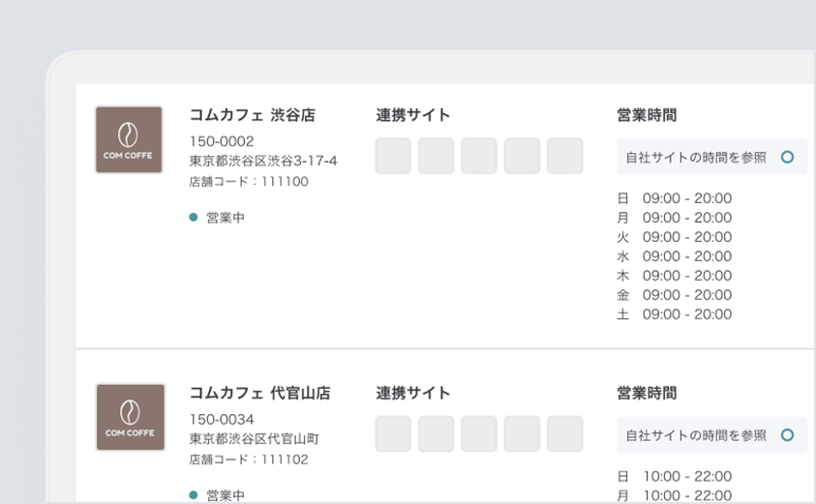Screen dimensions: 816x504
Task: Click Sunday 09:00 - 20:00 hours row
Action: coord(675,198)
